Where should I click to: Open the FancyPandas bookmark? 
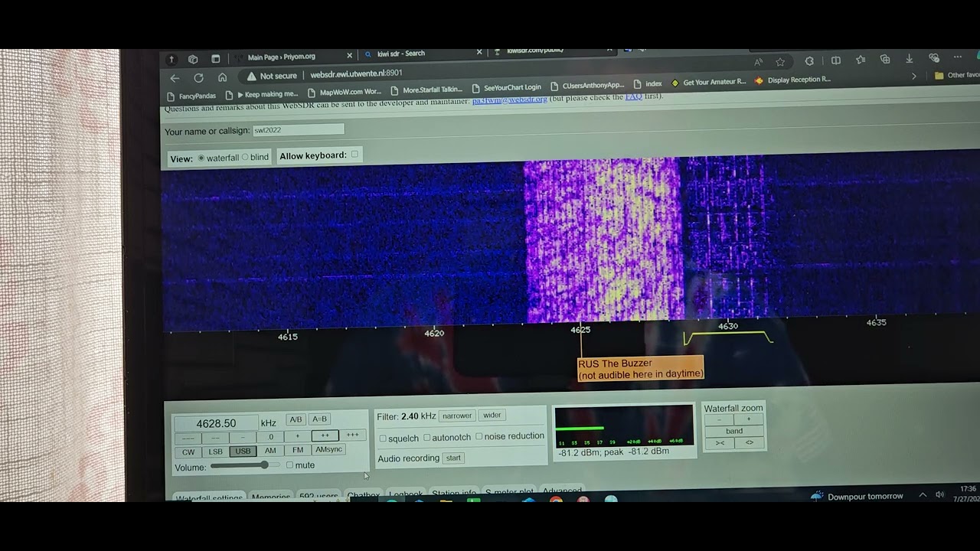click(x=191, y=96)
